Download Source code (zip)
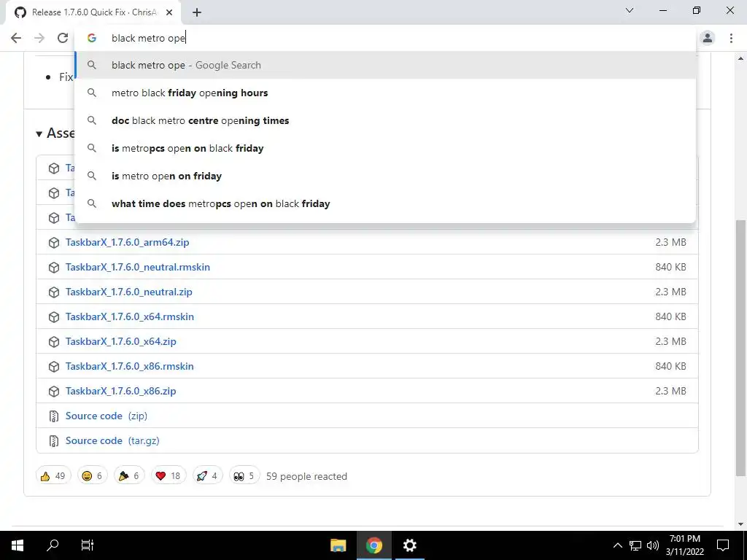Image resolution: width=747 pixels, height=560 pixels. [x=107, y=416]
